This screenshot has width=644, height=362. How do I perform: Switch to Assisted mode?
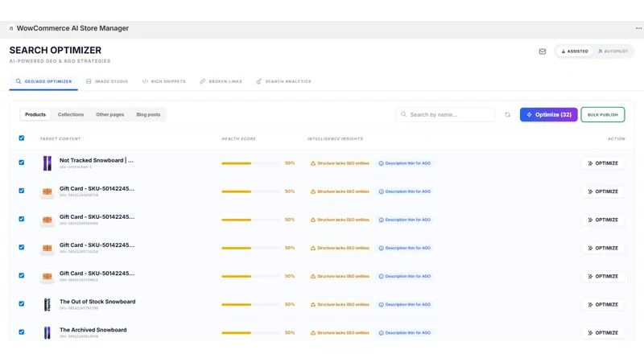pos(574,51)
